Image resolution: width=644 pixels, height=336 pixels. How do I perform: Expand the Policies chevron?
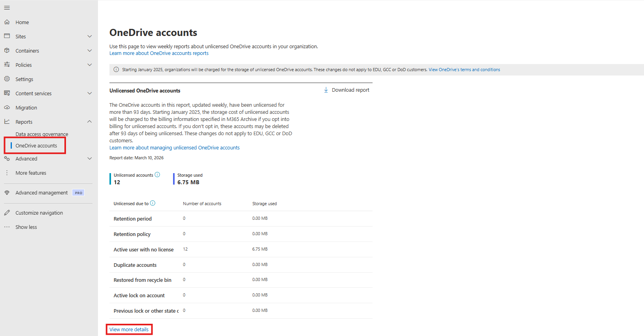click(x=90, y=65)
